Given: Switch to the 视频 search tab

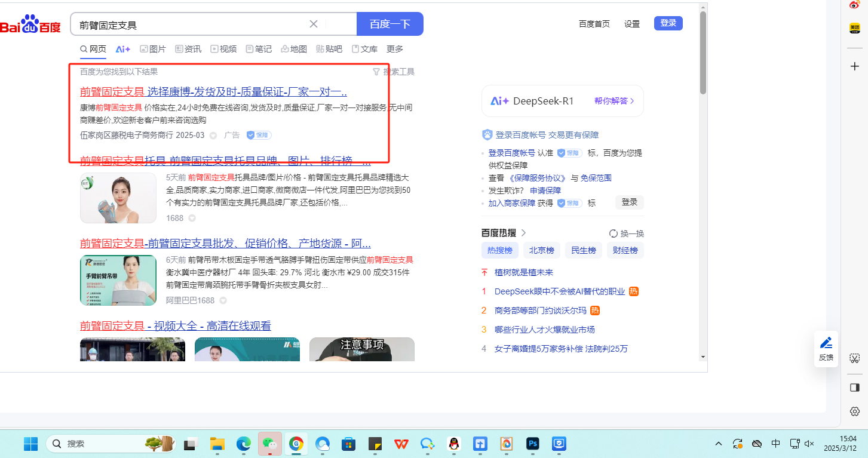Looking at the screenshot, I should click(223, 49).
